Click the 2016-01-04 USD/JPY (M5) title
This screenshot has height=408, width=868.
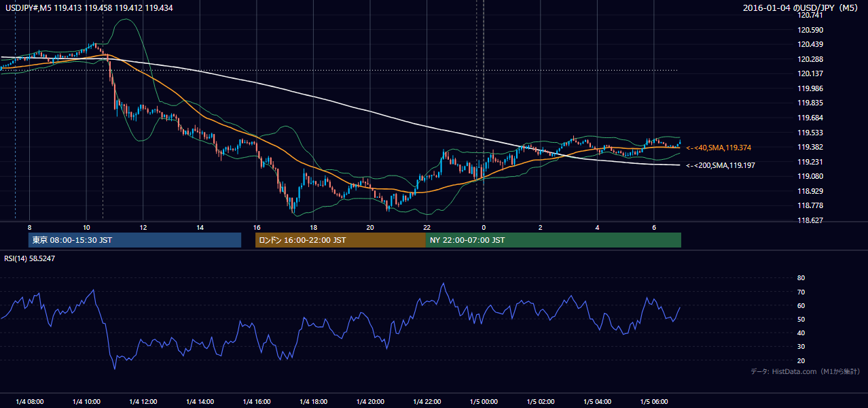point(801,8)
